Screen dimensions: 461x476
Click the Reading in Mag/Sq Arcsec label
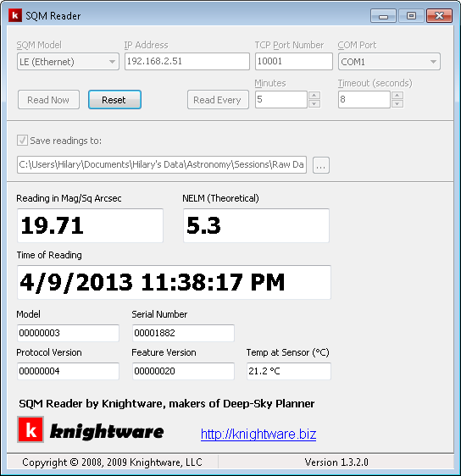[x=69, y=198]
